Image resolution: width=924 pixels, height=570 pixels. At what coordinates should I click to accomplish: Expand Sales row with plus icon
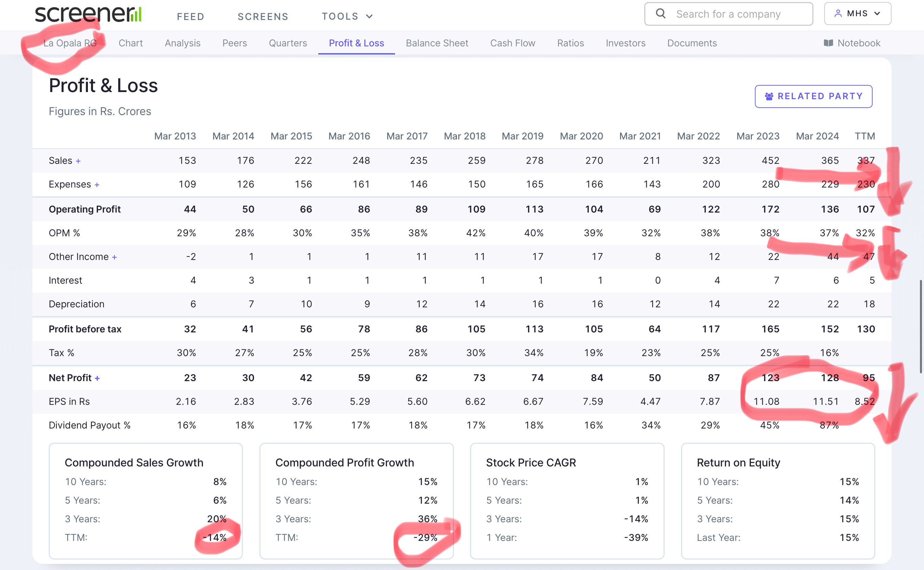tap(78, 161)
